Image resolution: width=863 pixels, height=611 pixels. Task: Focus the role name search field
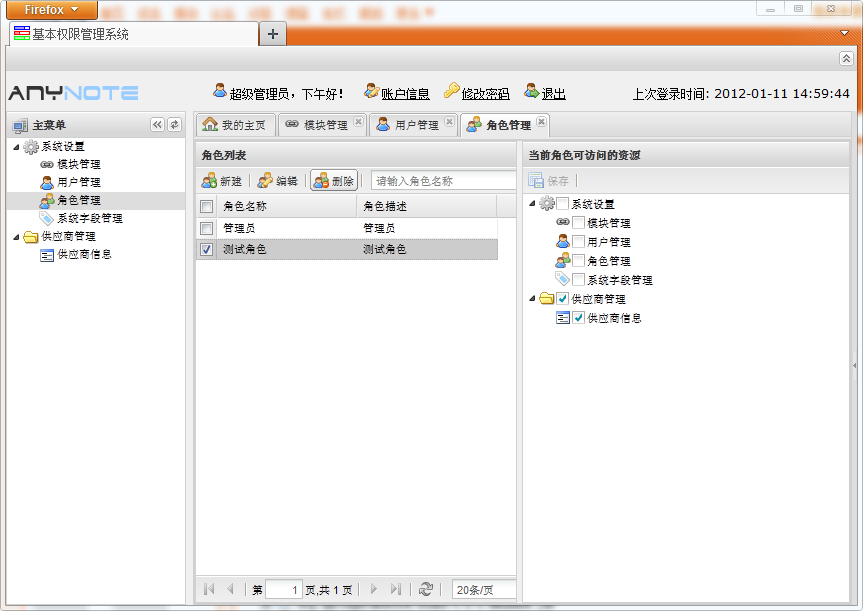coord(444,181)
